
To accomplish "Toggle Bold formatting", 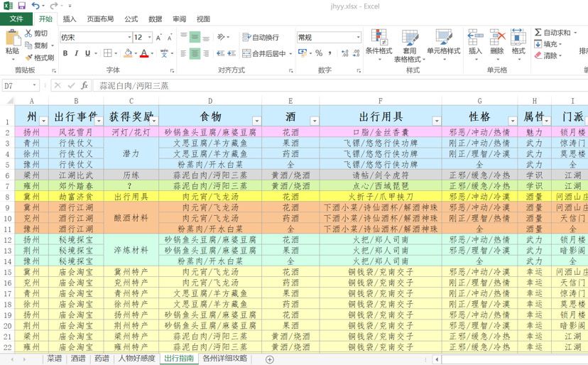I will [x=65, y=53].
